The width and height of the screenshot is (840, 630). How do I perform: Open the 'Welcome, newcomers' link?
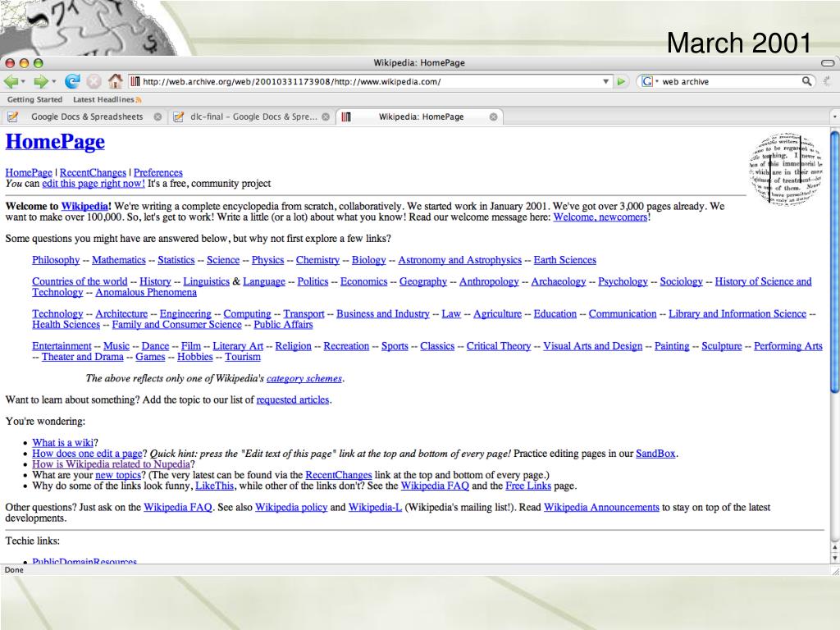600,217
